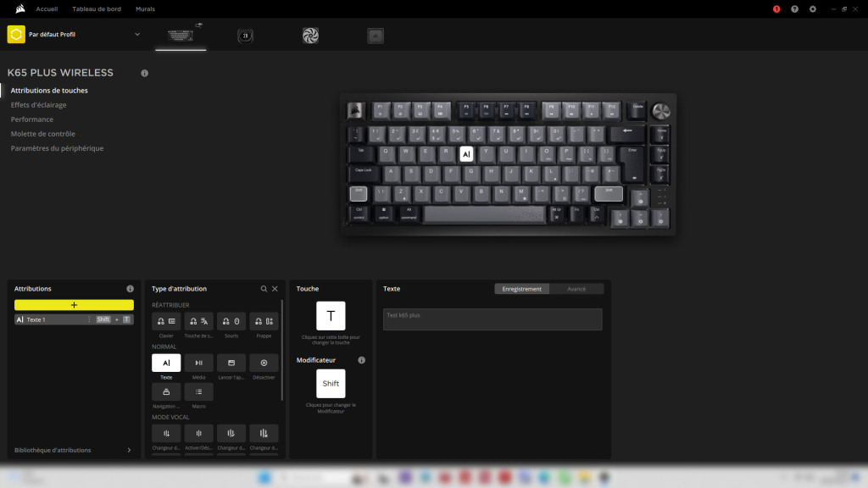Click the yellow profile hexagon icon
The height and width of the screenshot is (488, 868).
tap(16, 34)
